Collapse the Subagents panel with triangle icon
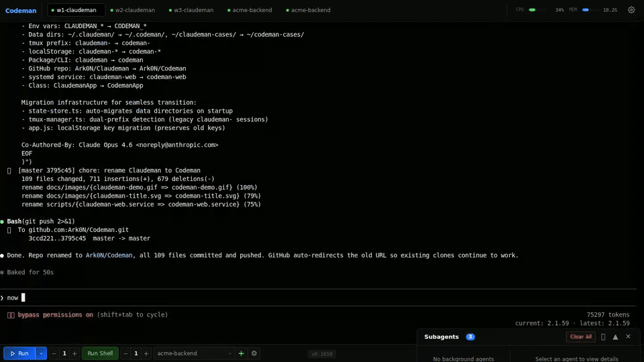Viewport: 644px width, 362px height. coord(615,337)
